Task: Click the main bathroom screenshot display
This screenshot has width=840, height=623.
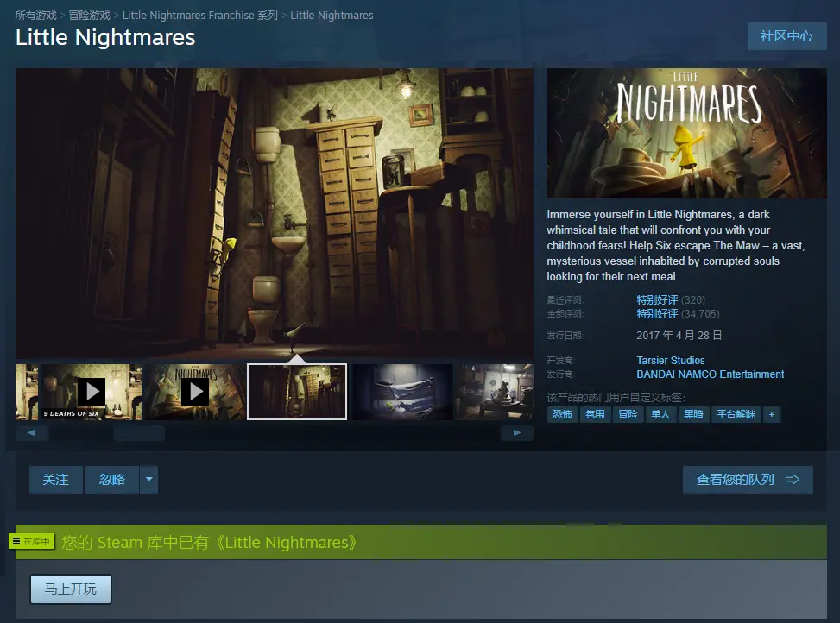Action: (275, 213)
